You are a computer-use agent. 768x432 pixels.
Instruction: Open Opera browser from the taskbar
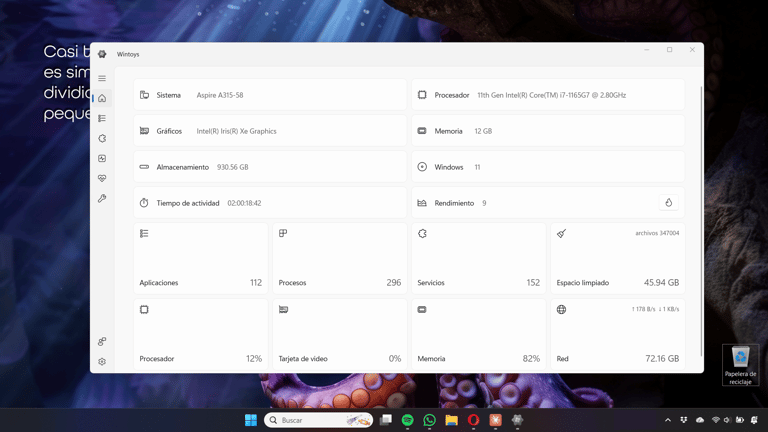coord(473,420)
